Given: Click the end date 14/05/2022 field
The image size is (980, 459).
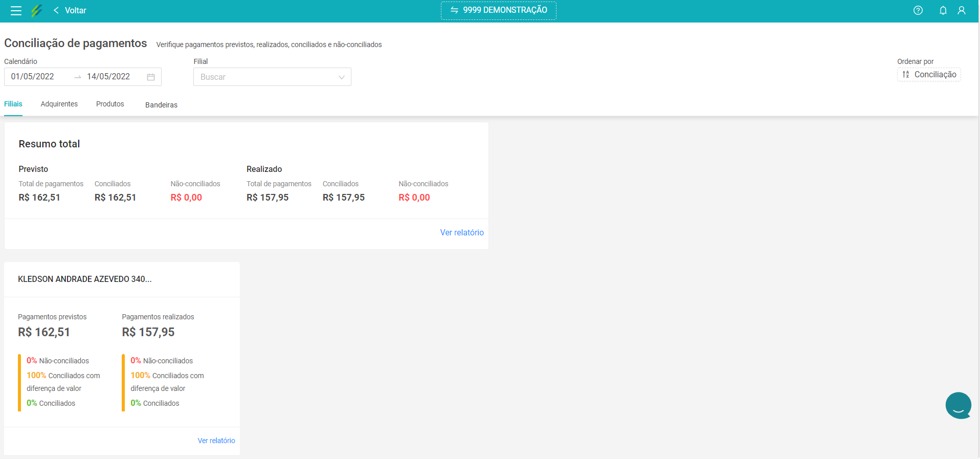Looking at the screenshot, I should [108, 77].
